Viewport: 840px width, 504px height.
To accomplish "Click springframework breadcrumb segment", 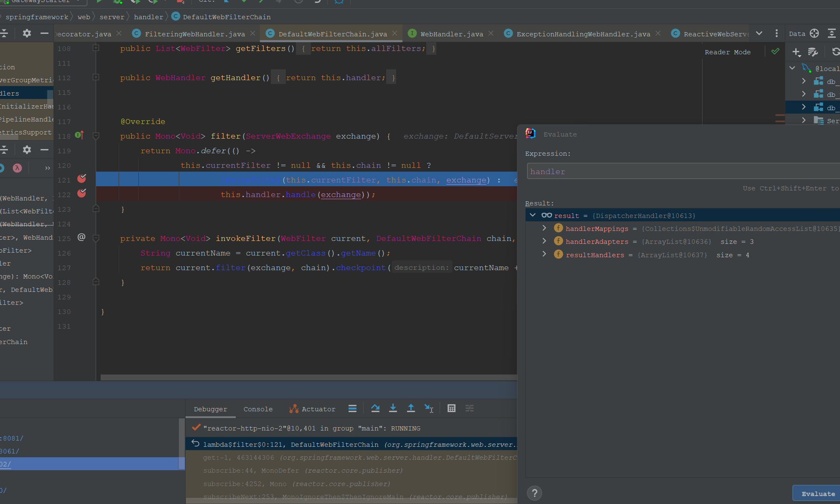I will (37, 17).
